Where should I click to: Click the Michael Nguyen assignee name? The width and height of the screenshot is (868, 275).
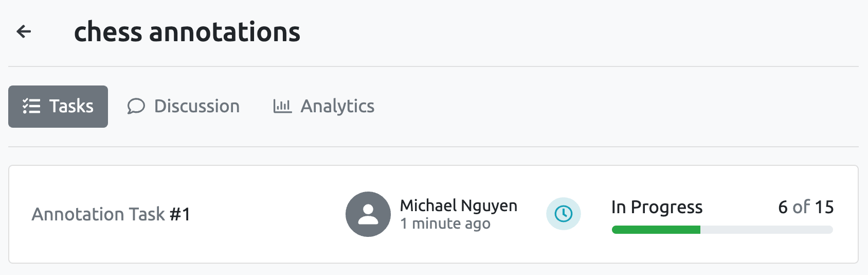tap(459, 205)
